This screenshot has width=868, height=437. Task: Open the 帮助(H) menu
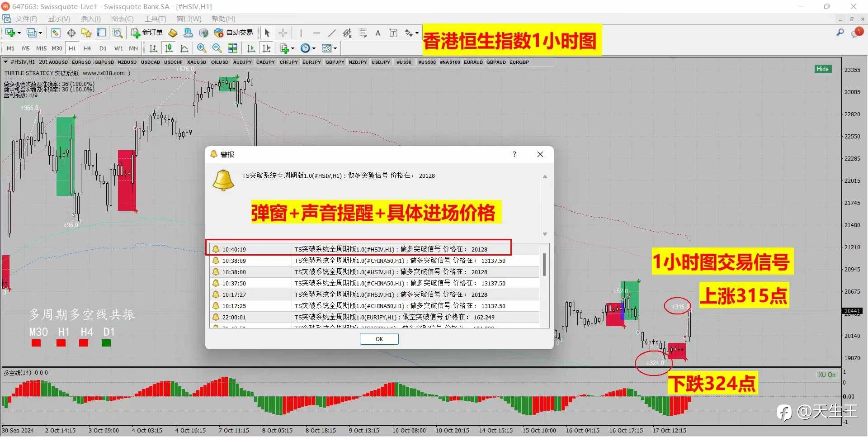[x=223, y=19]
